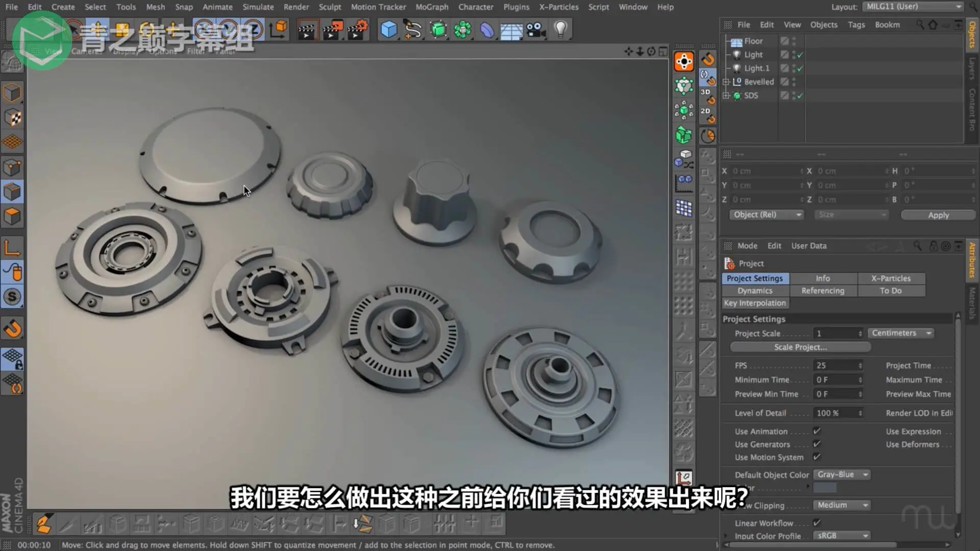Toggle Floor visibility dots
Screen dimensions: 980x551
tap(794, 41)
